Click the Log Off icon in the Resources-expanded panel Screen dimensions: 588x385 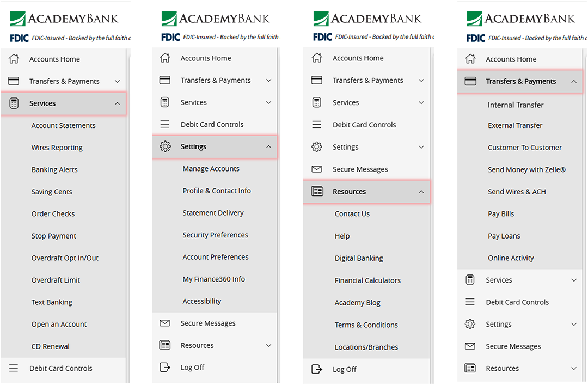317,369
